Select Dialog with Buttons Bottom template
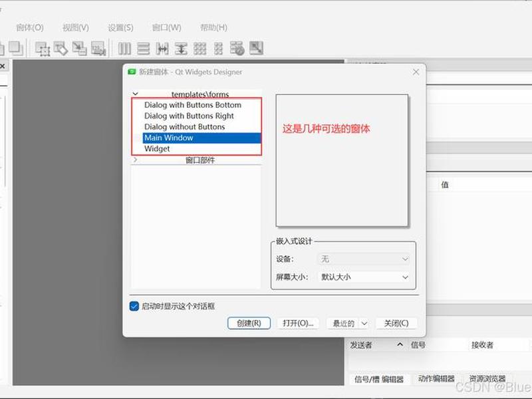 coord(193,105)
